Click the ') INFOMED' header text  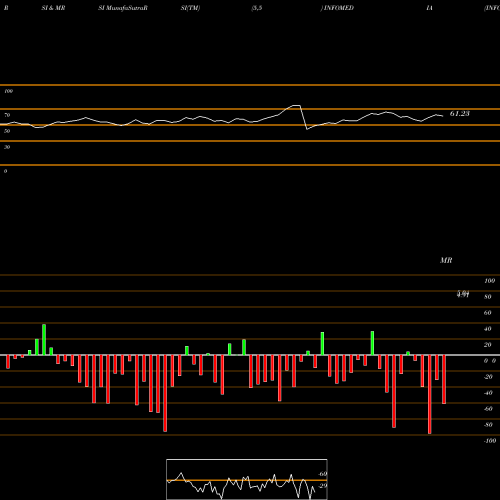pyautogui.click(x=337, y=8)
